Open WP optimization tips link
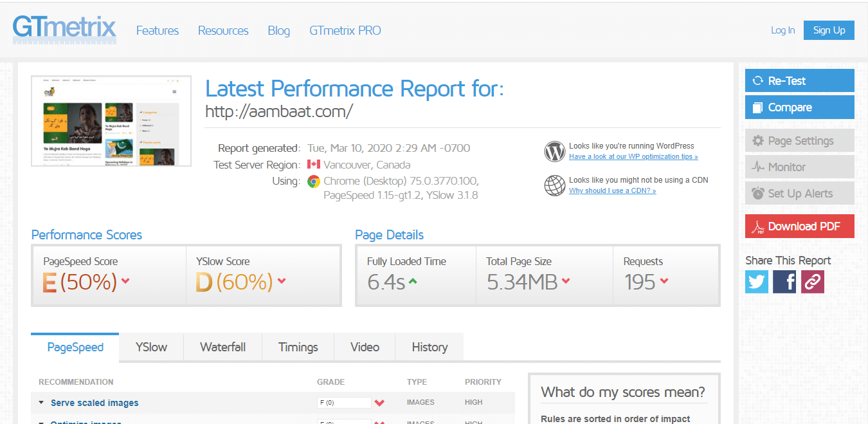The image size is (868, 424). click(x=633, y=156)
